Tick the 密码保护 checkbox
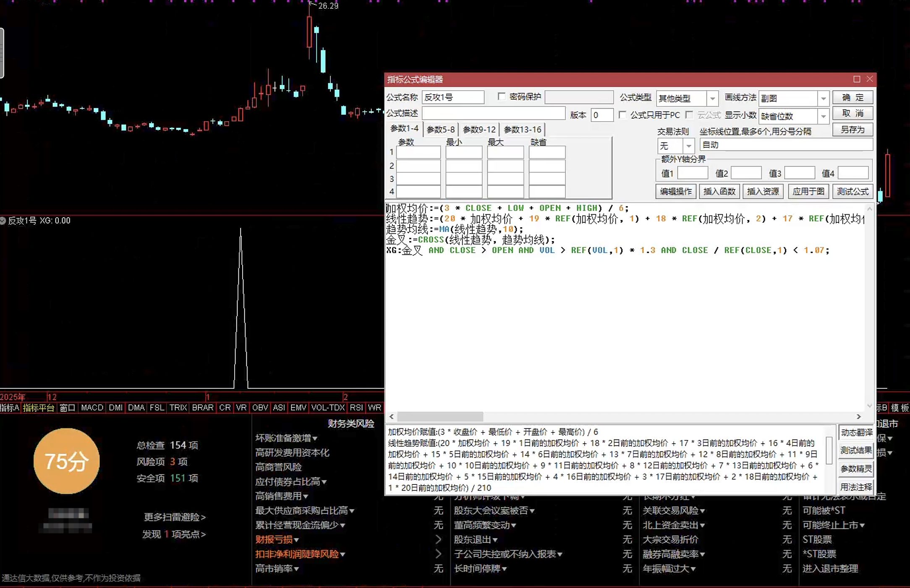The image size is (910, 588). (501, 97)
